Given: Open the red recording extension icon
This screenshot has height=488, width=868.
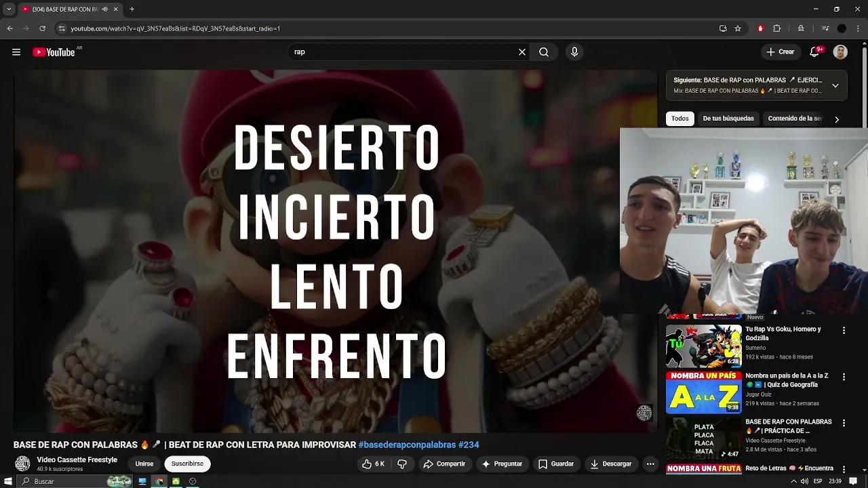Looking at the screenshot, I should (x=760, y=28).
